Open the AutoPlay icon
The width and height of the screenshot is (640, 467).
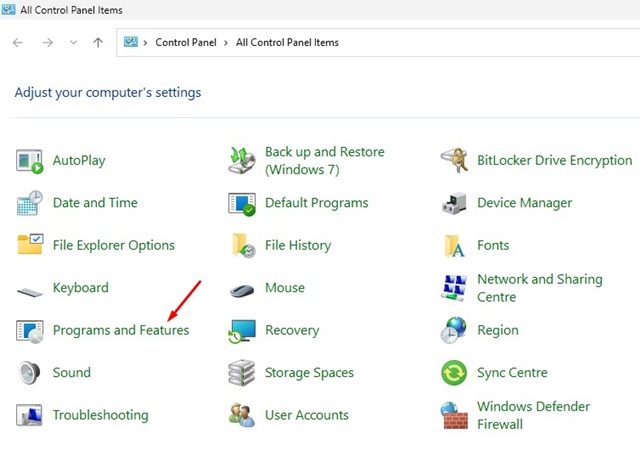pos(30,160)
